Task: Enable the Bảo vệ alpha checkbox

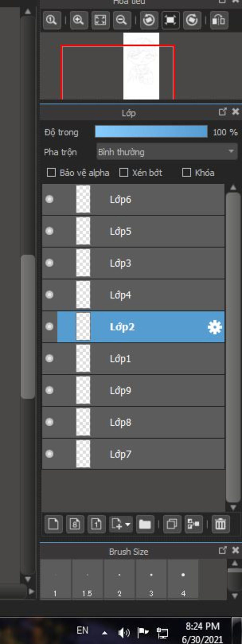Action: point(52,173)
